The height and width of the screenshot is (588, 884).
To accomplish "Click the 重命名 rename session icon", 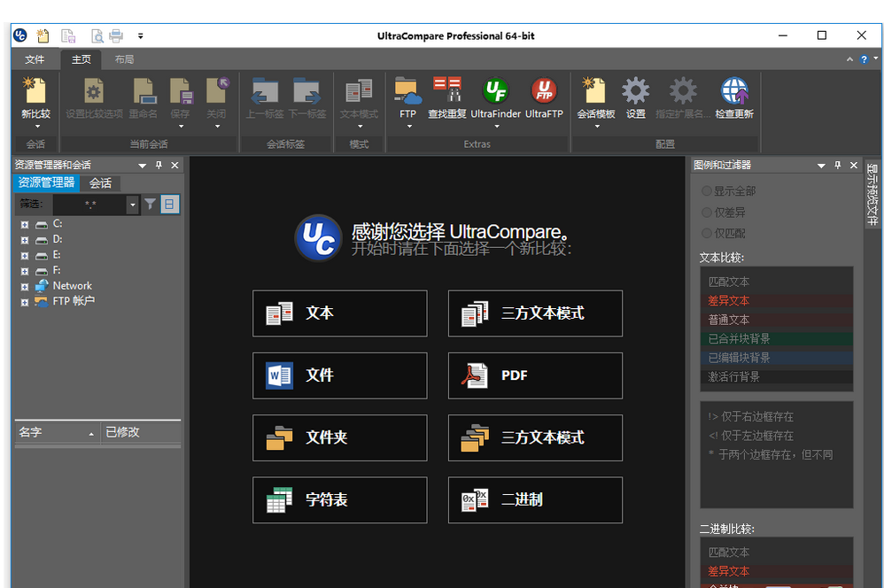I will tap(143, 90).
